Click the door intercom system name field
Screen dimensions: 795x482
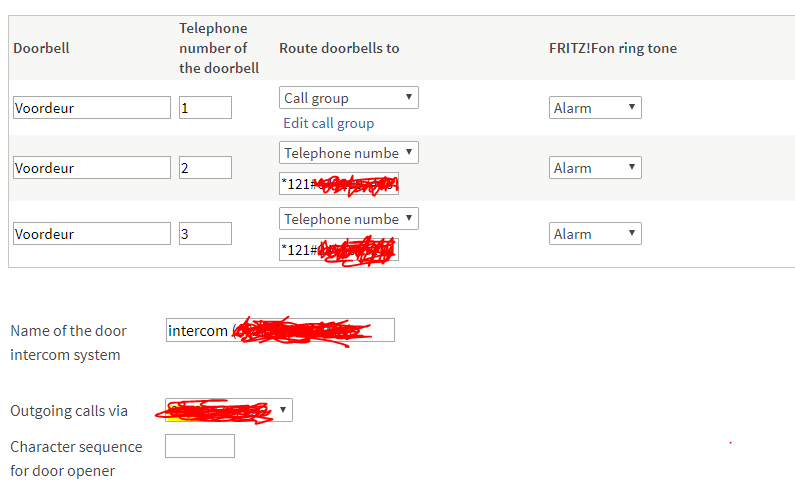[x=280, y=330]
